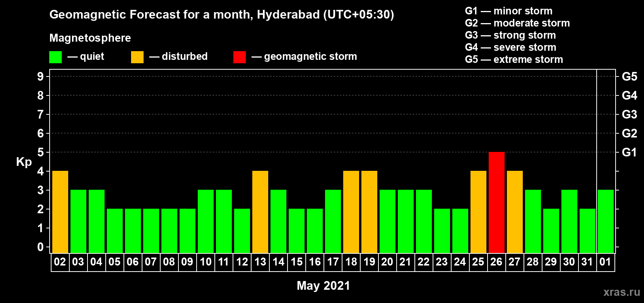The height and width of the screenshot is (303, 644).
Task: Click the orange bar for day 18
Action: [351, 212]
